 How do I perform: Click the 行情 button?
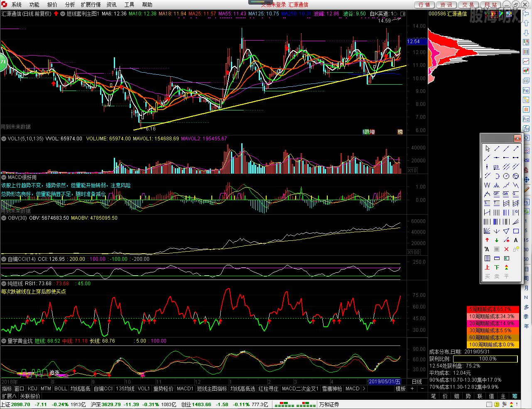[x=424, y=5]
